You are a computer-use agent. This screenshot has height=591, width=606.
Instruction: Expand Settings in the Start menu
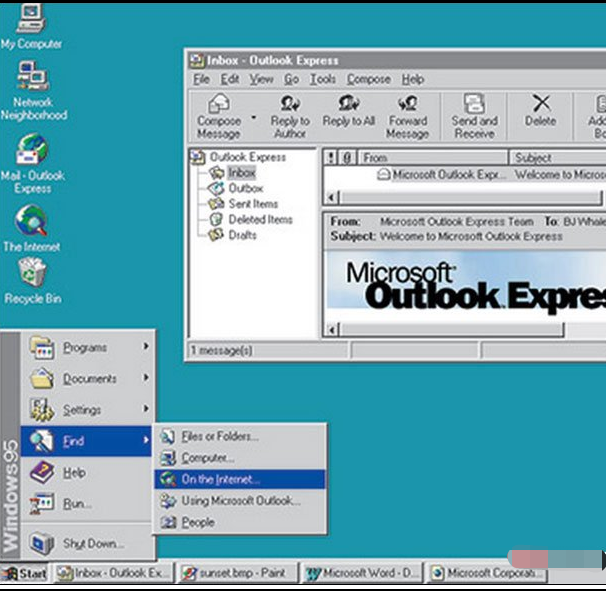click(88, 409)
